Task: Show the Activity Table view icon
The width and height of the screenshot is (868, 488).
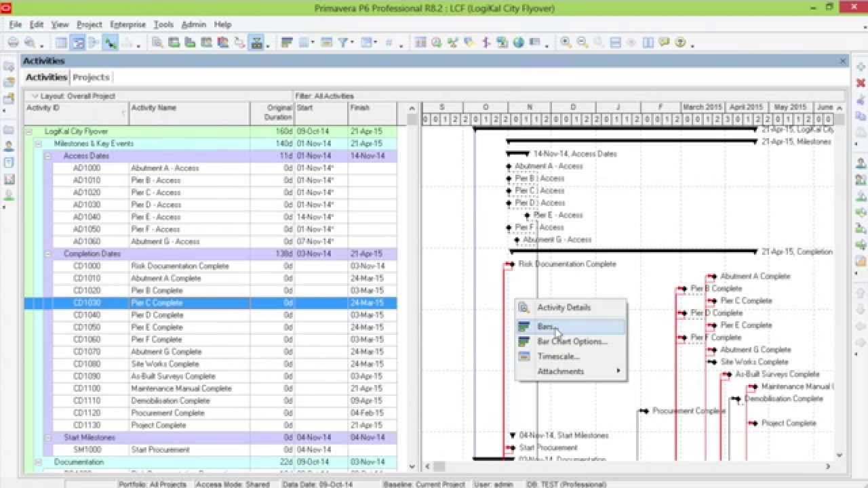Action: pos(62,43)
